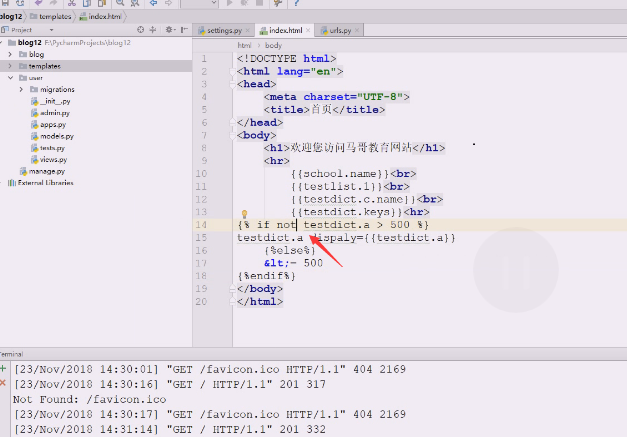Click the Save All toolbar icon

pos(6,2)
